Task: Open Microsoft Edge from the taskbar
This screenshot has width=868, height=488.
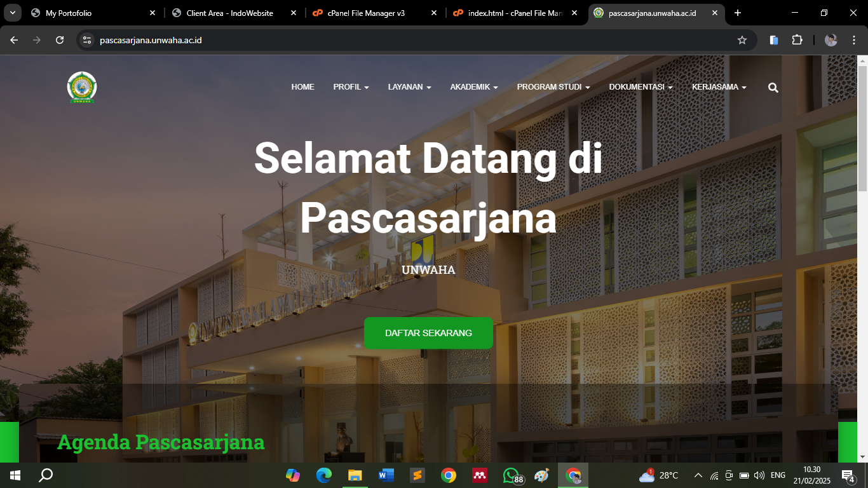Action: 324,475
